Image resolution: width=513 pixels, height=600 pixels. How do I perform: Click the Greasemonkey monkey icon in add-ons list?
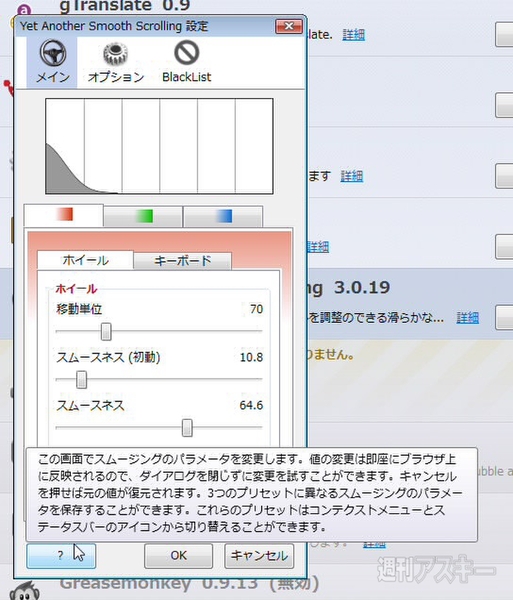point(24,590)
